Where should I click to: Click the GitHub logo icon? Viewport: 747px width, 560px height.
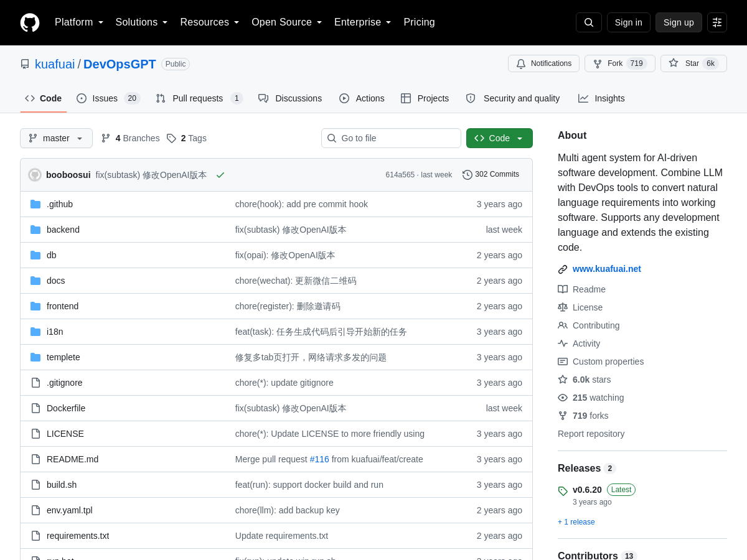click(30, 22)
